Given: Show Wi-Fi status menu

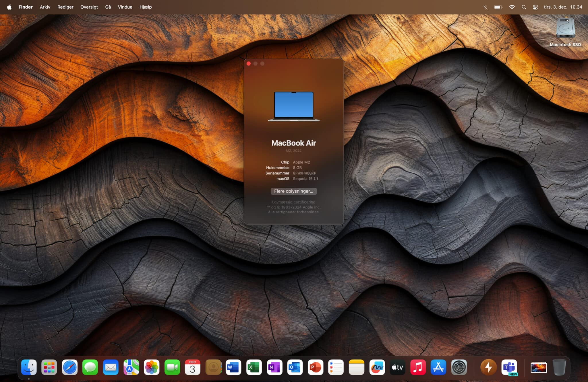Looking at the screenshot, I should tap(512, 7).
